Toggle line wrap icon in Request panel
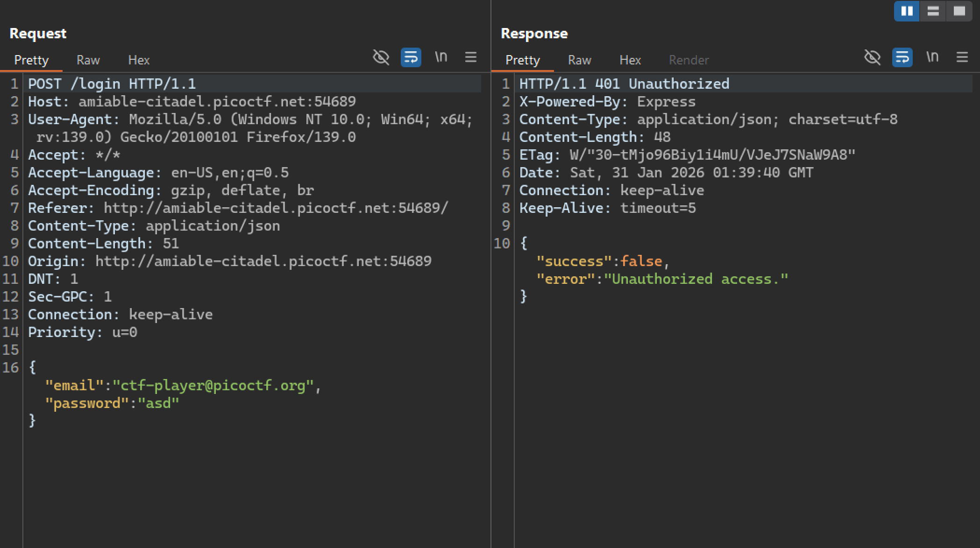 point(411,57)
